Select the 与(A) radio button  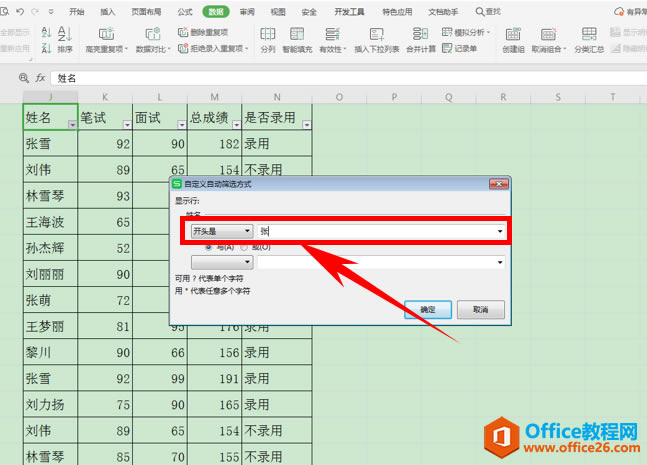click(x=209, y=247)
